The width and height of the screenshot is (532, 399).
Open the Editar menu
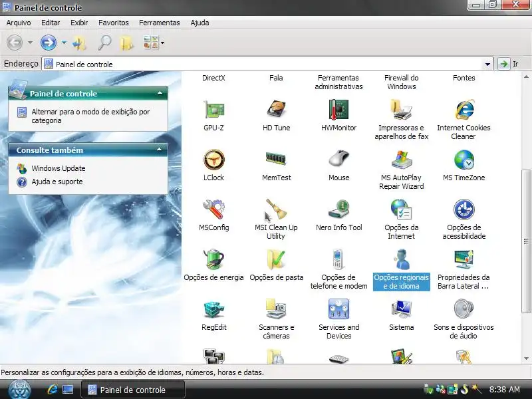point(51,23)
